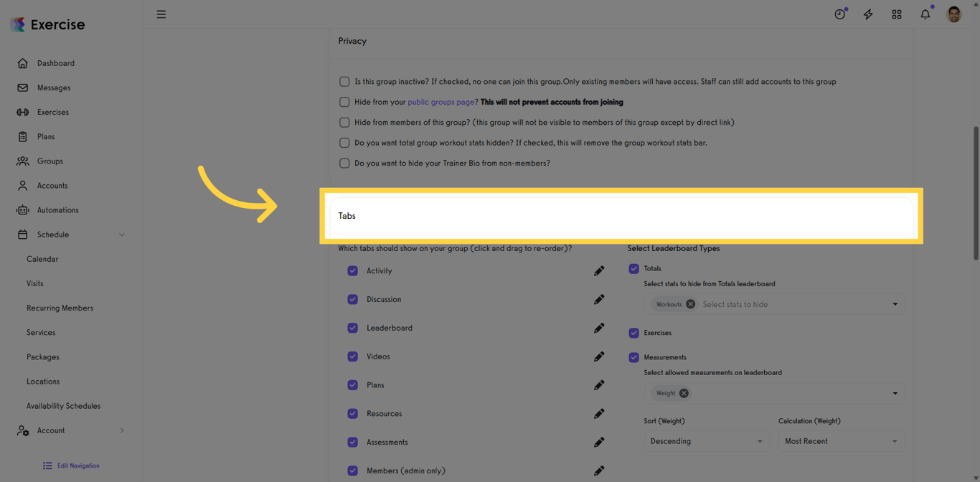The height and width of the screenshot is (482, 980).
Task: Open the Availability Schedules page
Action: coord(65,405)
